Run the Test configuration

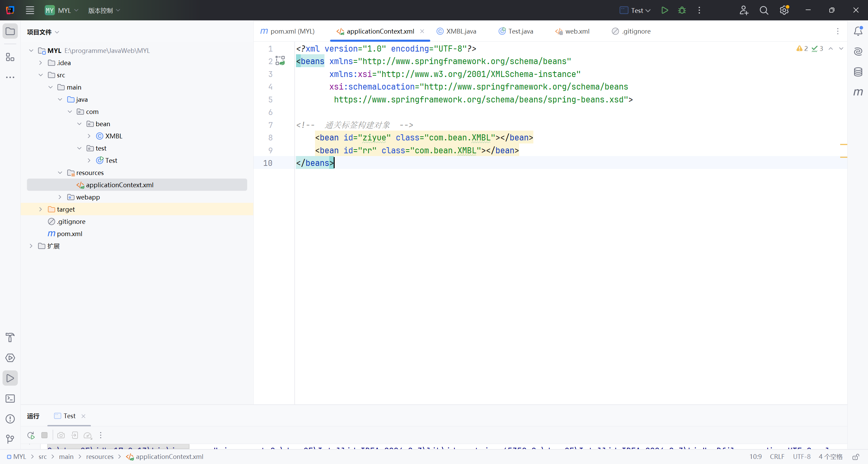tap(665, 10)
